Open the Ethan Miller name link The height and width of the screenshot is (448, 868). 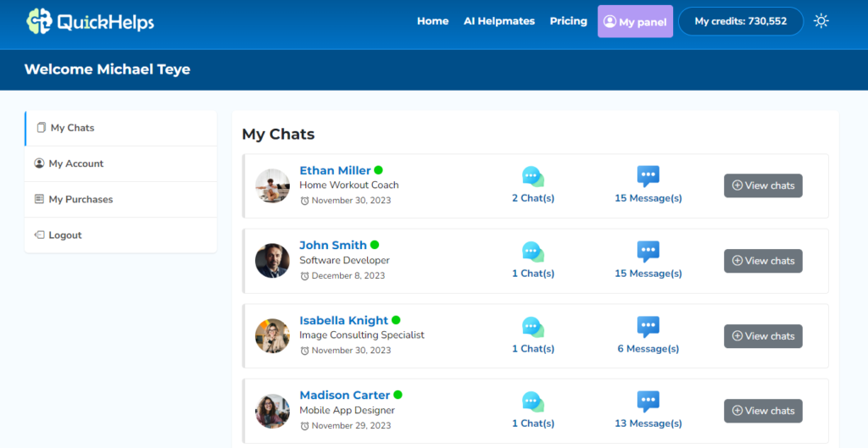[335, 170]
